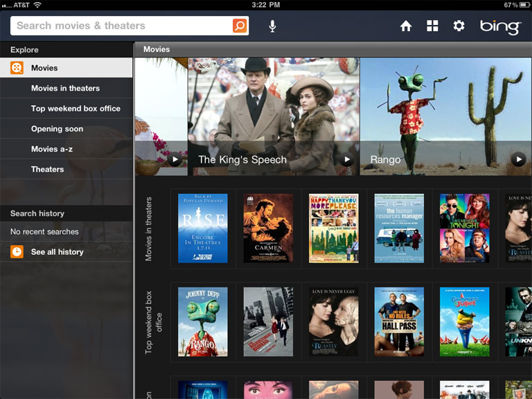This screenshot has width=532, height=399.
Task: Open The Adjustment Bureau poster
Action: pyautogui.click(x=268, y=322)
